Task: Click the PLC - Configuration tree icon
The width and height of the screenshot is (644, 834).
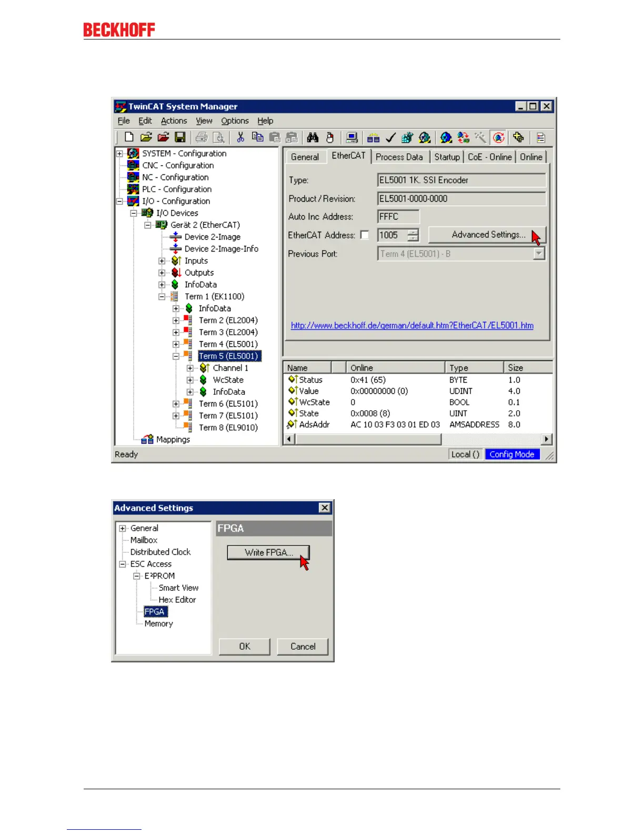Action: tap(133, 189)
